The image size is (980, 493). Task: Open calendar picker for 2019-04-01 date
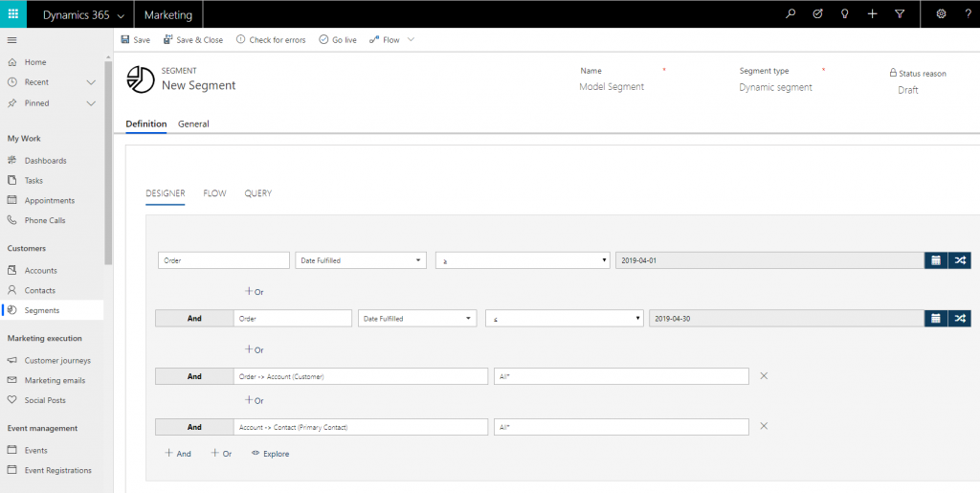pos(936,260)
